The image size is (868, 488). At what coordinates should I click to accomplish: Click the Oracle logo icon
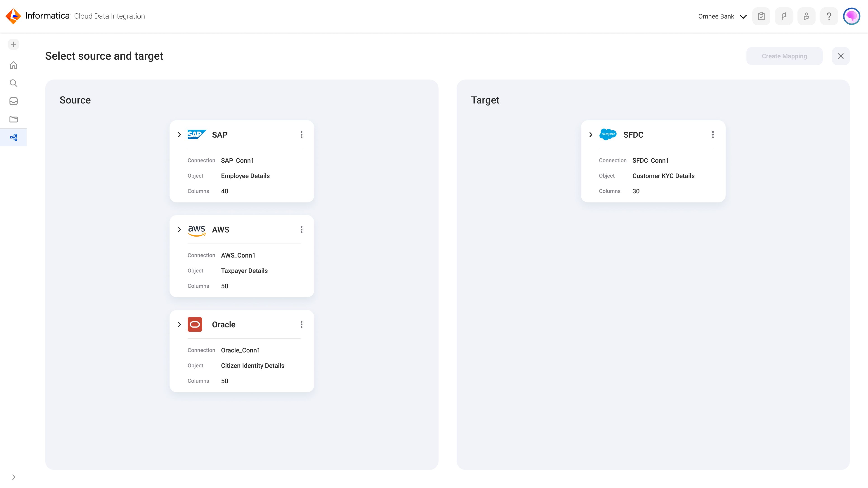point(195,324)
